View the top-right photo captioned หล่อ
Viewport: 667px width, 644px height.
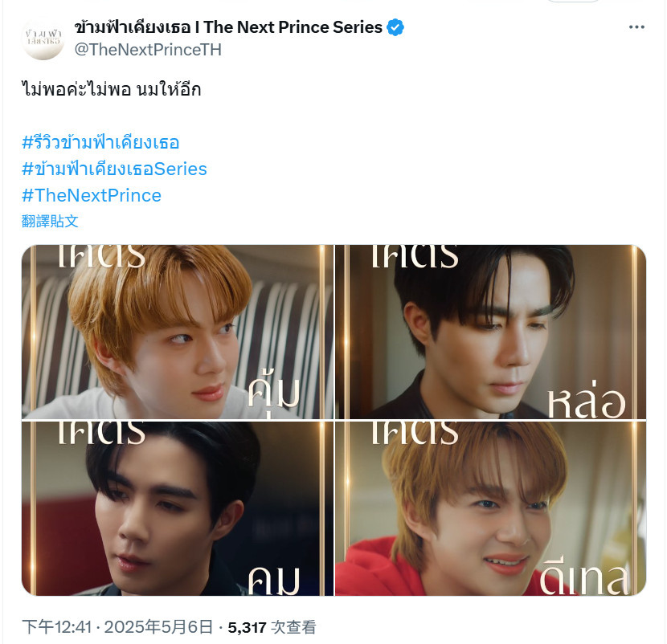pos(490,332)
